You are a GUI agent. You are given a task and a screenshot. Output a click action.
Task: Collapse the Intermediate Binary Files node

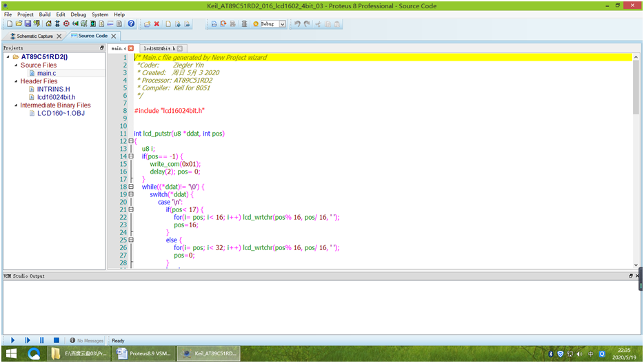coord(16,105)
